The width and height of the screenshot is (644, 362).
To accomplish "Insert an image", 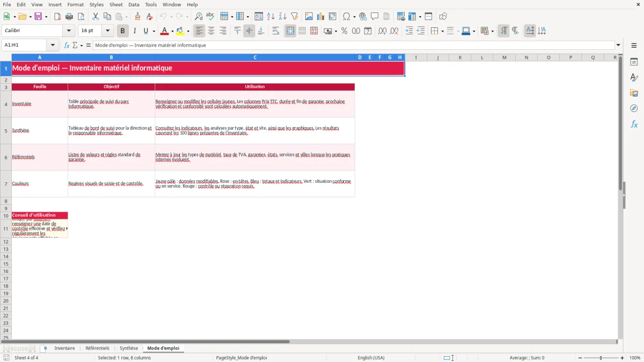I will [x=309, y=17].
